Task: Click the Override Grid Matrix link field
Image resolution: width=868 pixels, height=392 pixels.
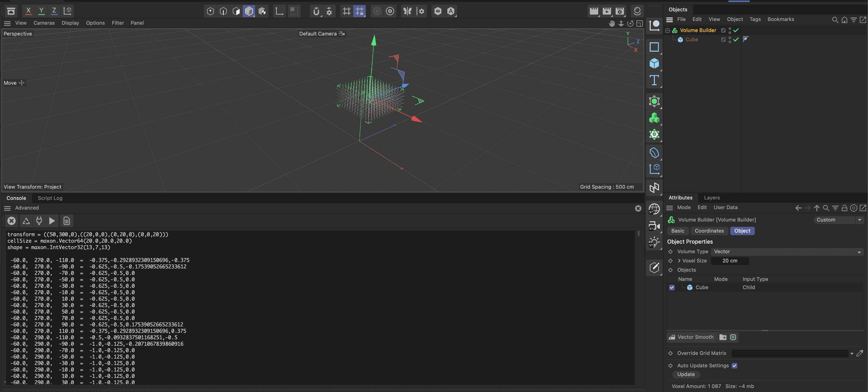Action: (x=790, y=353)
